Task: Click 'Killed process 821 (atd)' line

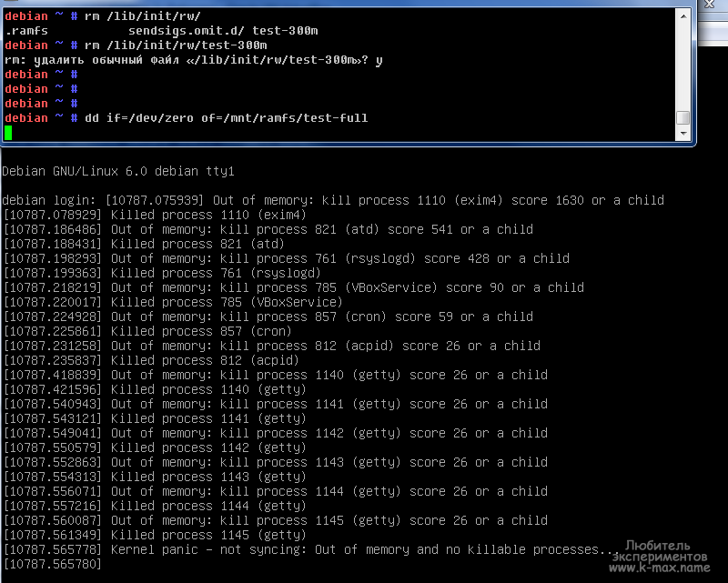Action: click(x=144, y=244)
